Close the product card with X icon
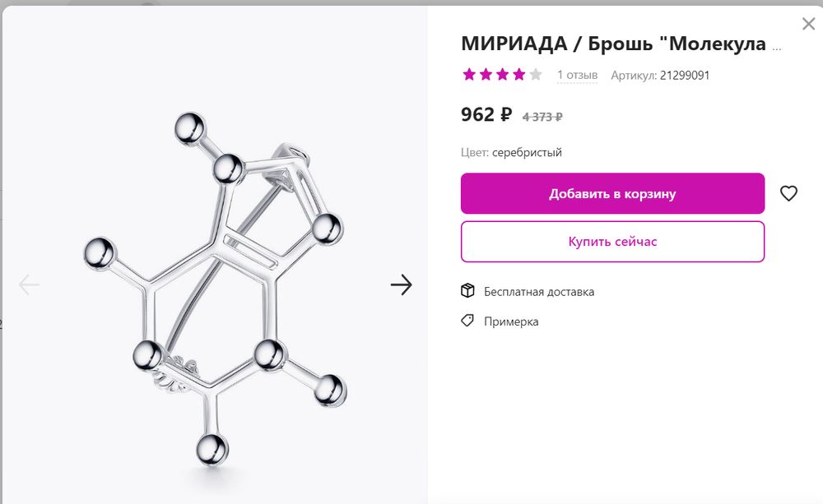823x504 pixels. [808, 24]
